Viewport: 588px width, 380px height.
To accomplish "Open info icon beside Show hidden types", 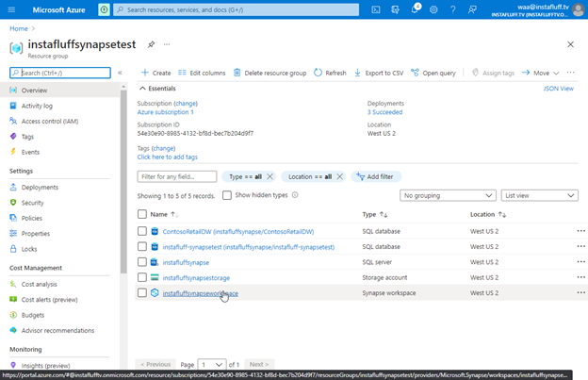I will pos(295,195).
